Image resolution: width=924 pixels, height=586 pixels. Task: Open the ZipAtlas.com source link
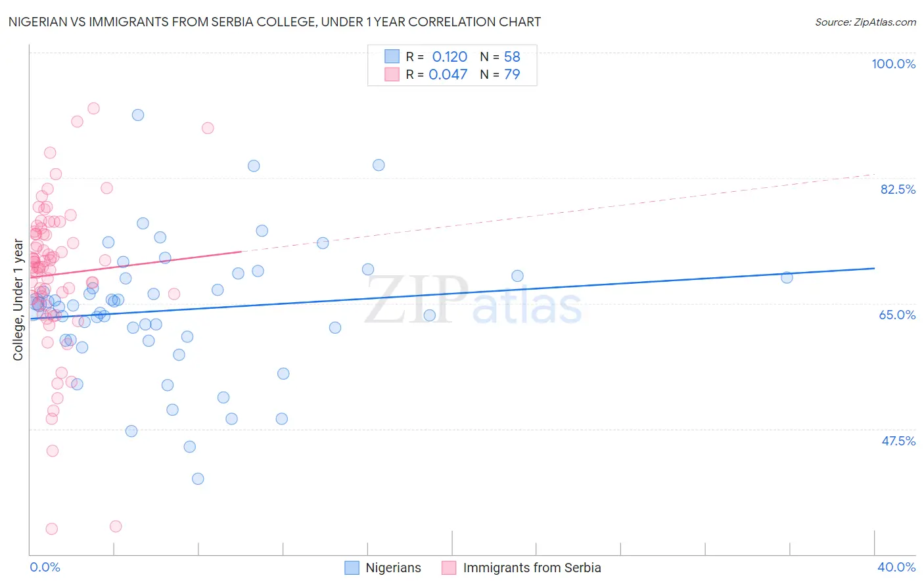(x=866, y=22)
